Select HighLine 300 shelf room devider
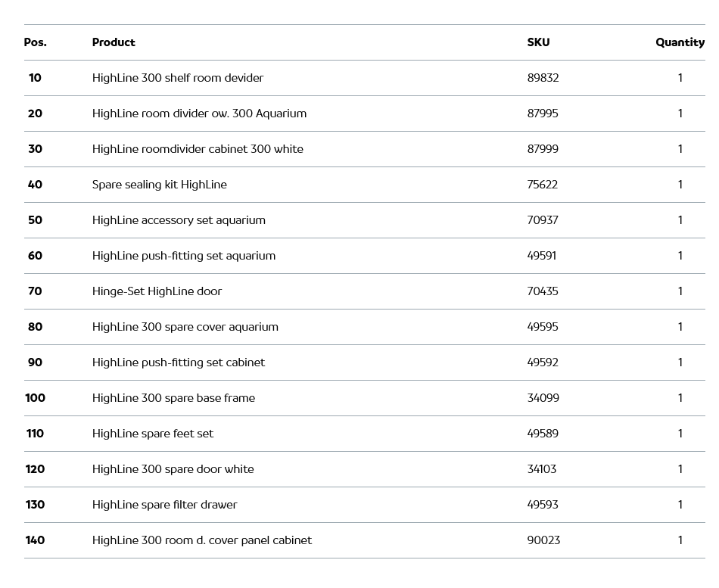The height and width of the screenshot is (588, 719). point(178,78)
